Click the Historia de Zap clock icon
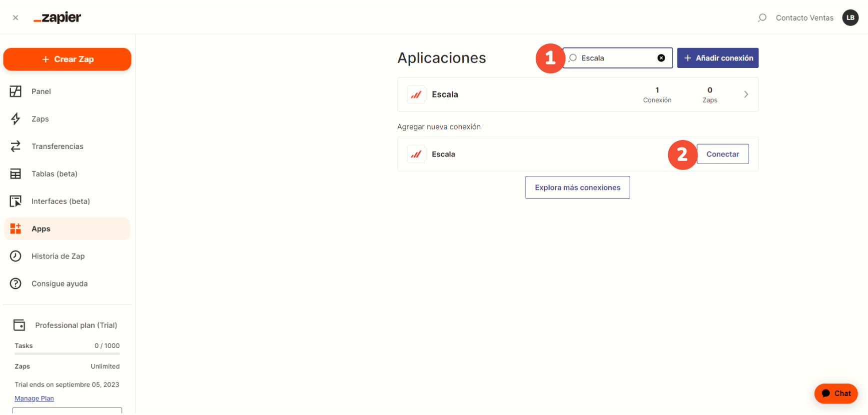The height and width of the screenshot is (415, 868). [15, 256]
